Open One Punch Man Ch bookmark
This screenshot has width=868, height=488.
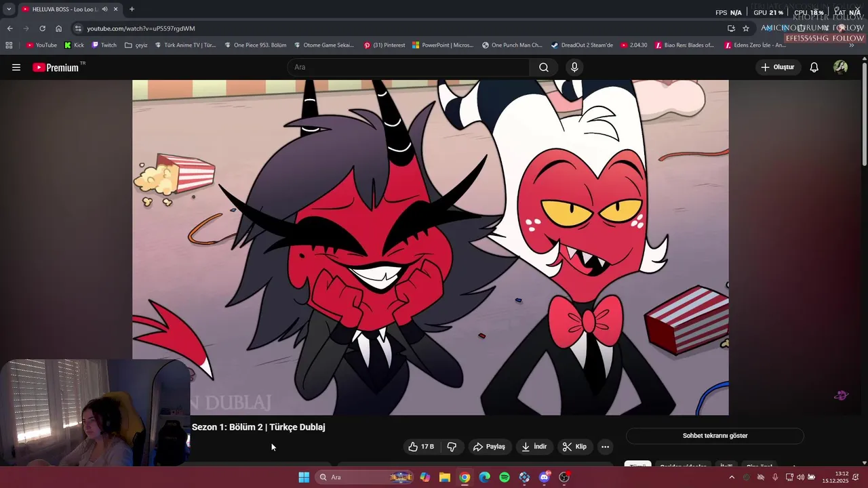512,45
